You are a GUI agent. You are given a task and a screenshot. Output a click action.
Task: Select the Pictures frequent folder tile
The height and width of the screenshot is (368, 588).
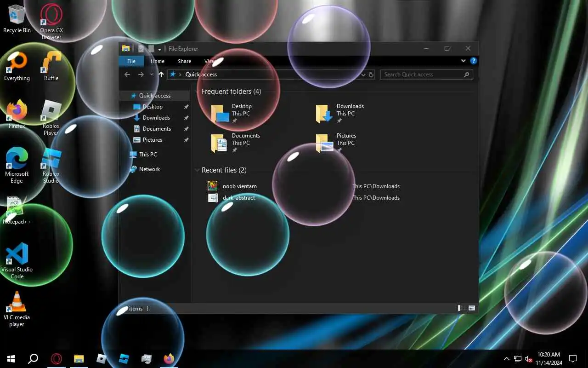tap(337, 143)
